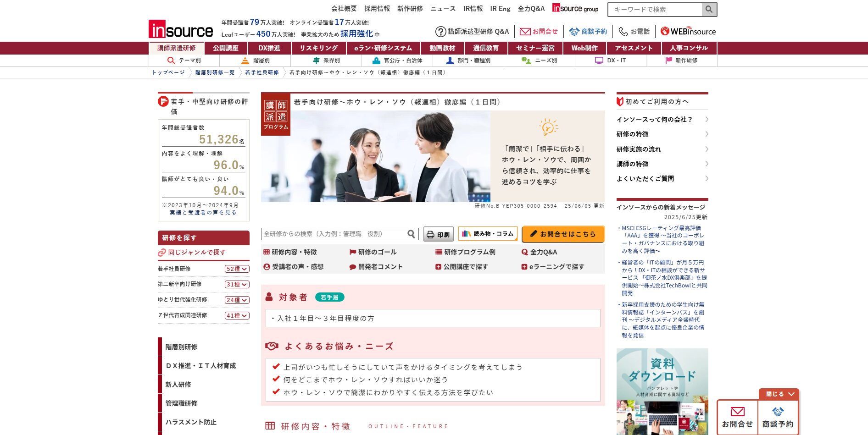Click the handshake 商談予約 icon in header

point(574,32)
